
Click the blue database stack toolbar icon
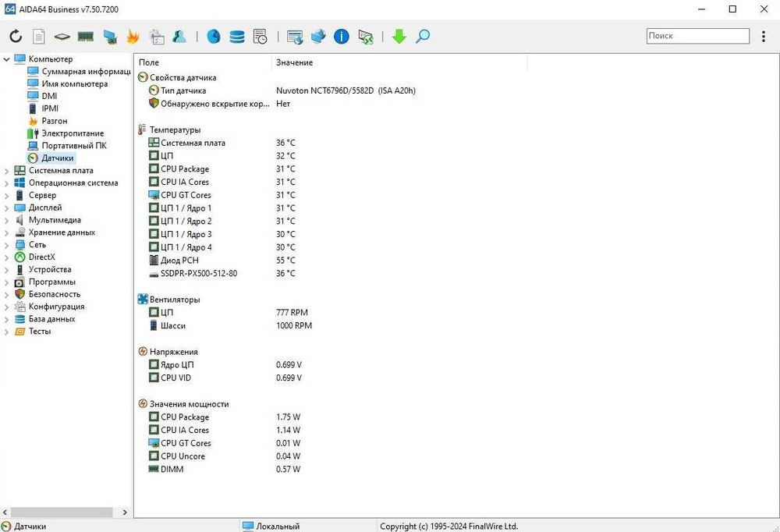pyautogui.click(x=237, y=37)
